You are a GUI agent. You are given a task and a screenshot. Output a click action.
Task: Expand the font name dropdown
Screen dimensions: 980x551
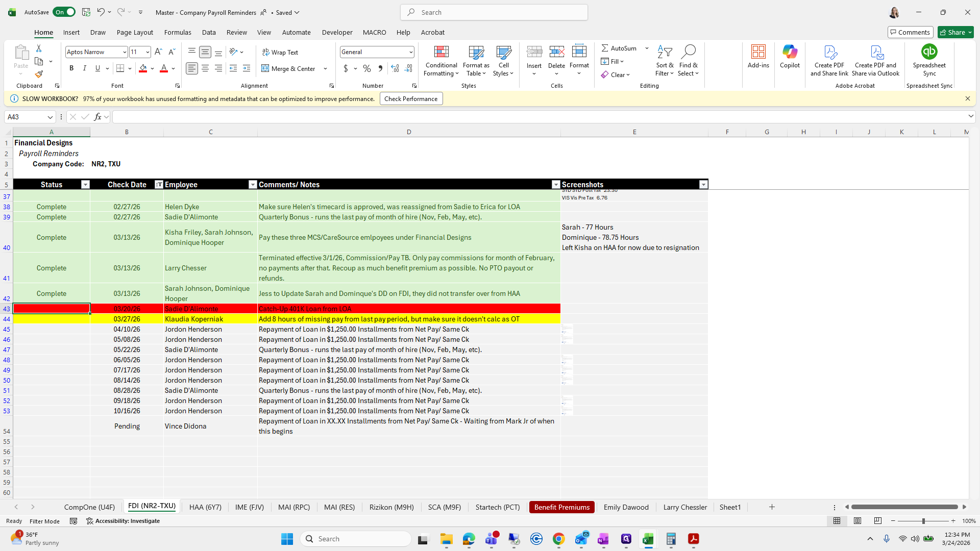pyautogui.click(x=124, y=52)
